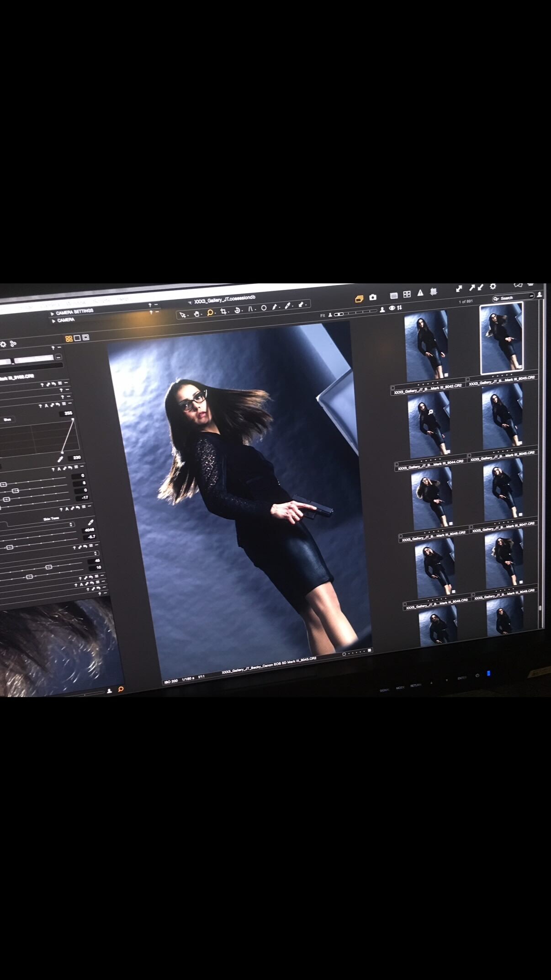
Task: Pick the Skin Tone eyedropper
Action: click(90, 522)
